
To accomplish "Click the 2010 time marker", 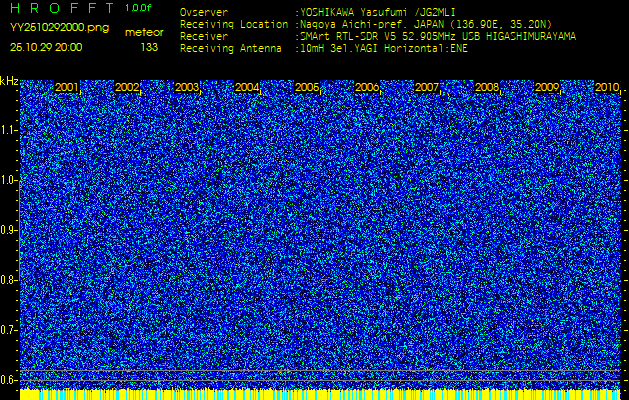I will tap(607, 87).
